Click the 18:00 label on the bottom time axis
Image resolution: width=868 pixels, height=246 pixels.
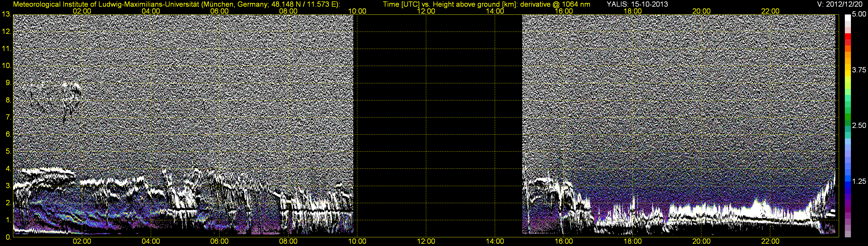pos(632,241)
